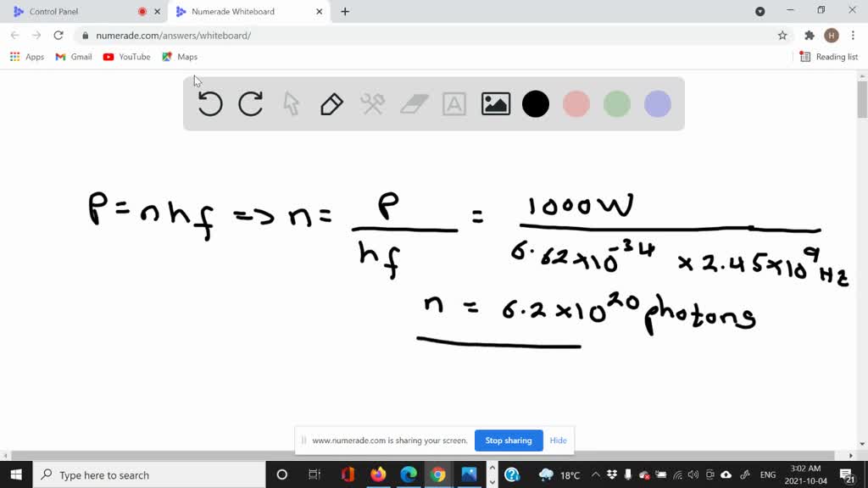Expand hidden system tray icons
Image resolution: width=868 pixels, height=488 pixels.
tap(598, 474)
